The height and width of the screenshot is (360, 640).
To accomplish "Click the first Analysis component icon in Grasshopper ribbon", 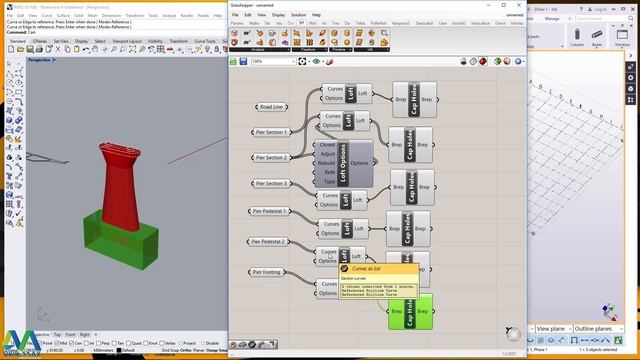I will pos(234,33).
